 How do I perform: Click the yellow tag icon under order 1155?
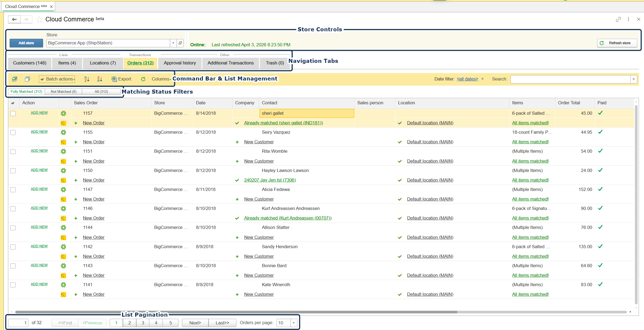(63, 142)
